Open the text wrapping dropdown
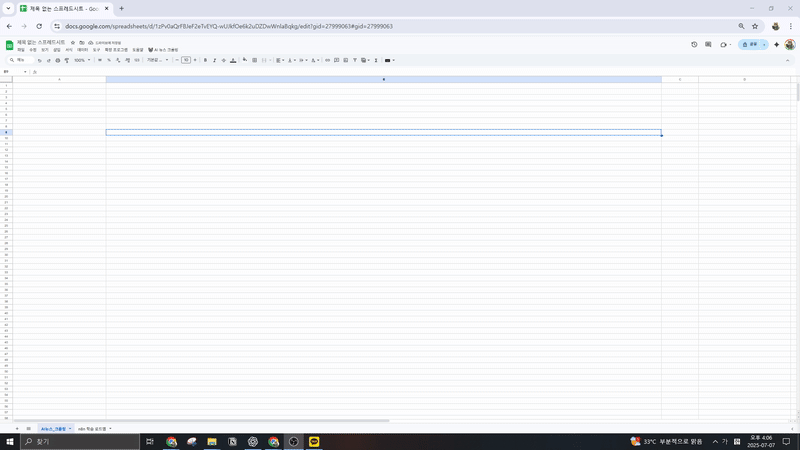Viewport: 800px width, 450px height. click(303, 60)
